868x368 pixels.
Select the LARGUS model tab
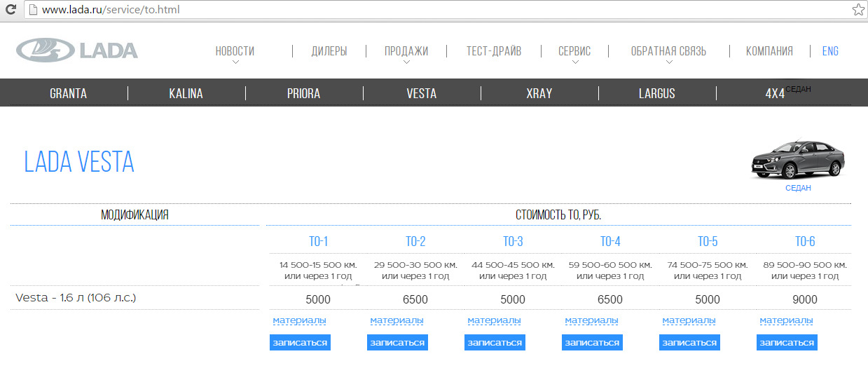point(657,93)
